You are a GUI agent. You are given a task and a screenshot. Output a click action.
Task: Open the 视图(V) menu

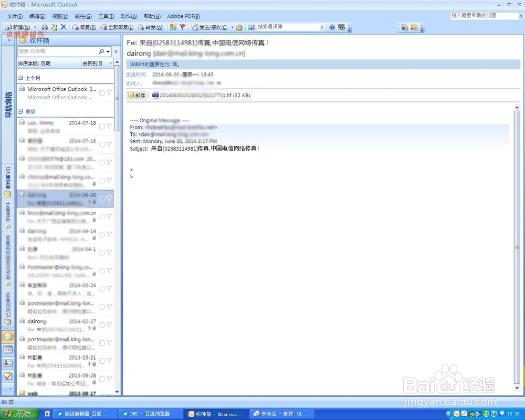tap(60, 16)
